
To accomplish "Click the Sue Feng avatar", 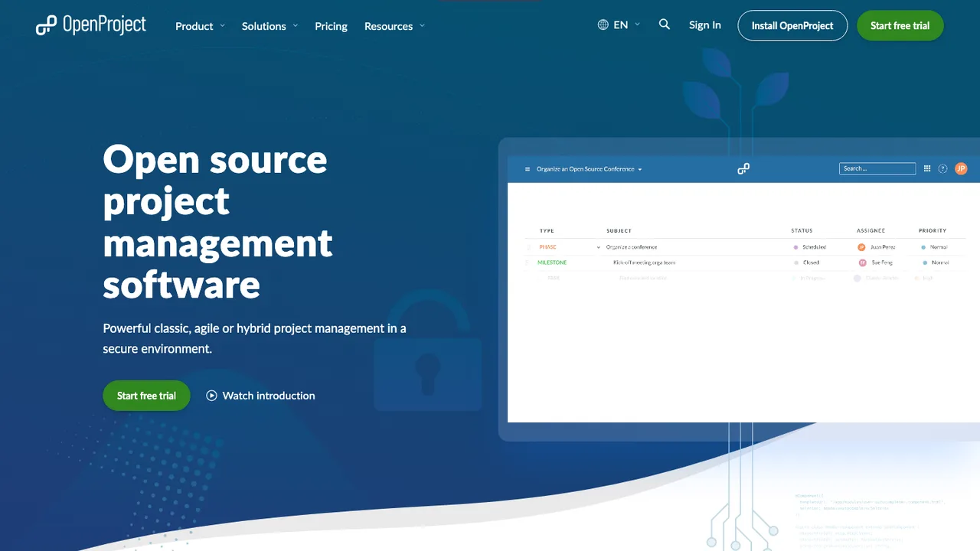I will point(863,262).
